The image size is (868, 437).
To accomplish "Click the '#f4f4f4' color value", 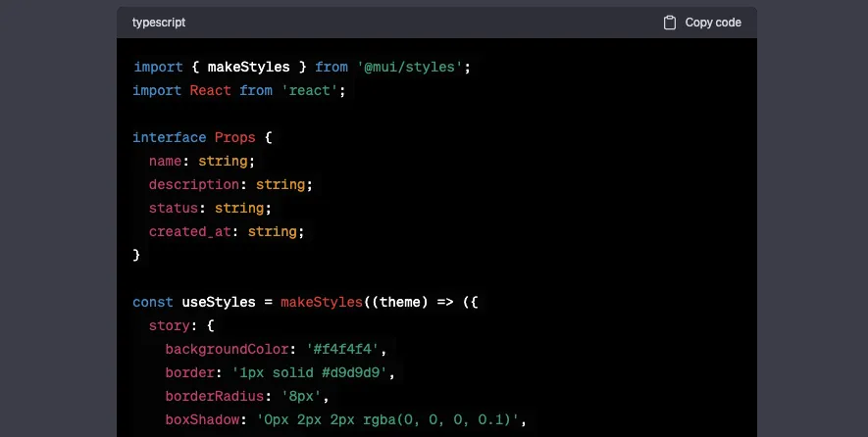I will tap(342, 349).
